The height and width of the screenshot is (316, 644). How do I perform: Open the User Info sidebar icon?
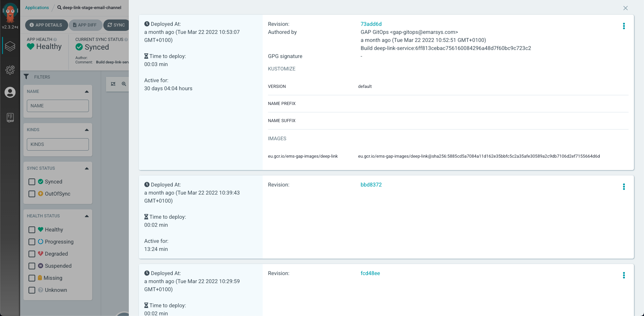pyautogui.click(x=10, y=92)
